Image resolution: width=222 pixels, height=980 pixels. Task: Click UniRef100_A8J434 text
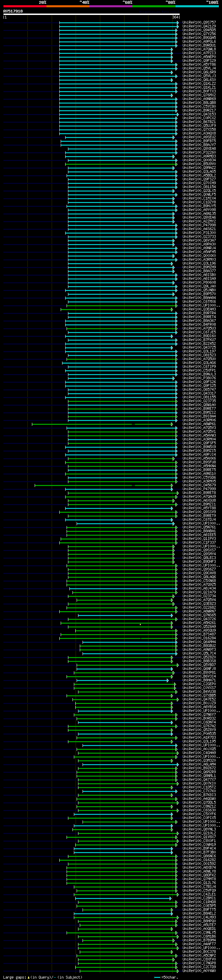pos(199,588)
